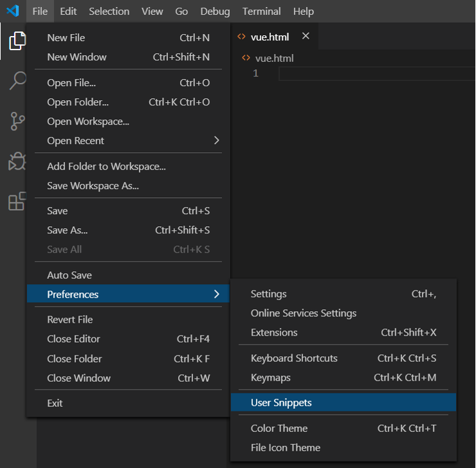Select New File from File menu

click(x=66, y=38)
